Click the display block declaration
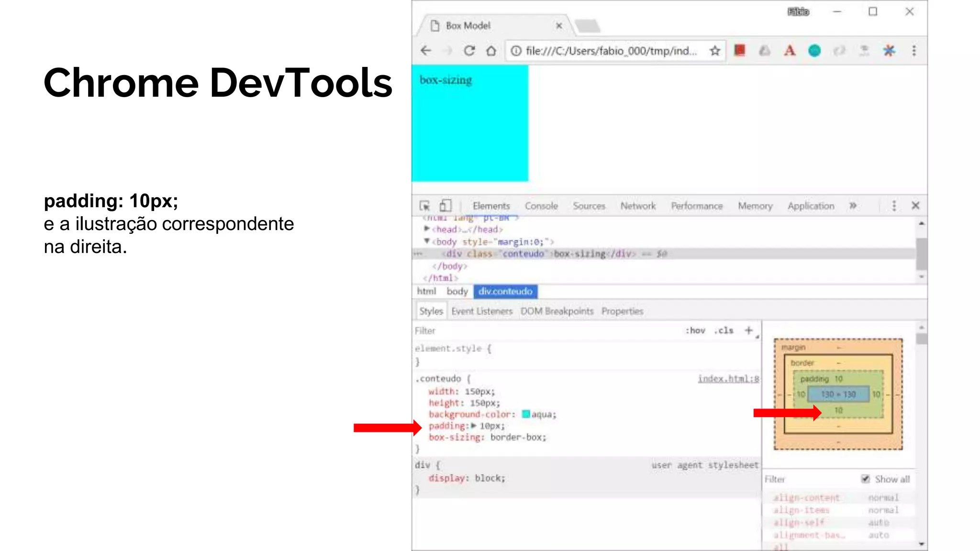 pos(467,478)
